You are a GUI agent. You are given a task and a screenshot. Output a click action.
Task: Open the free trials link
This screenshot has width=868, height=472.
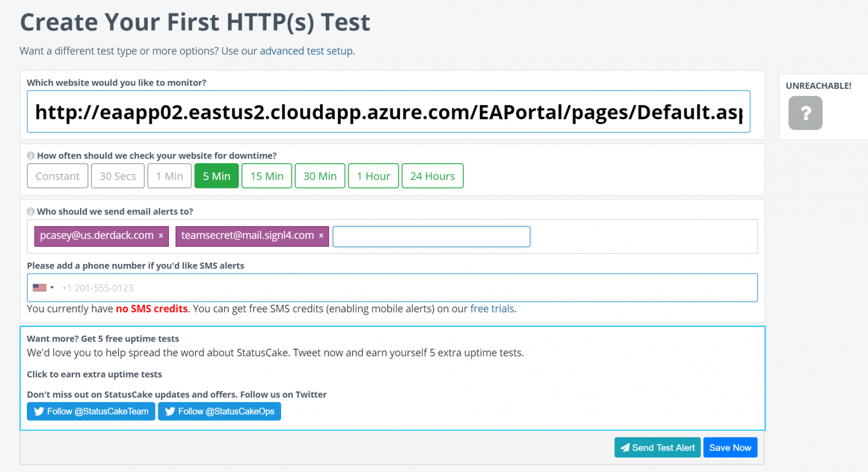click(492, 309)
